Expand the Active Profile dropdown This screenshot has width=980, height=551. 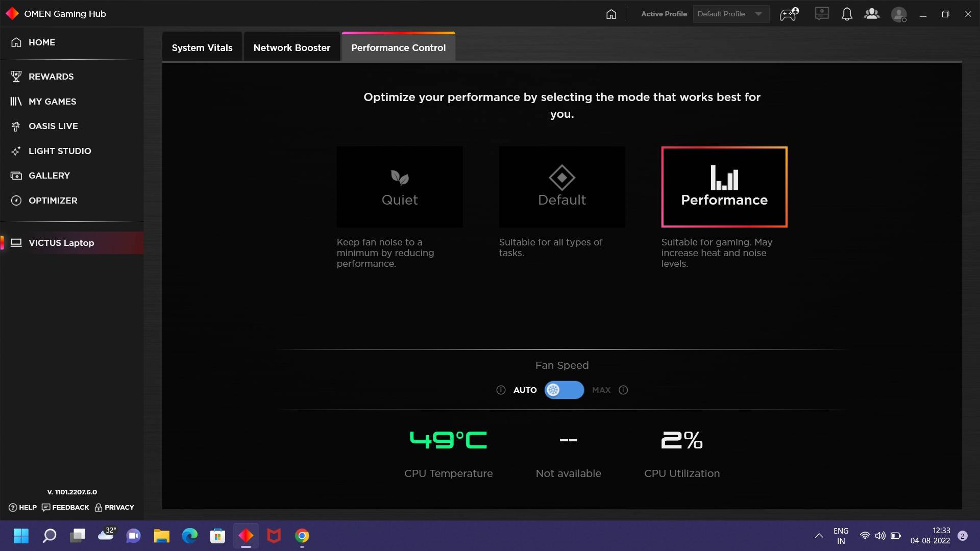click(731, 14)
